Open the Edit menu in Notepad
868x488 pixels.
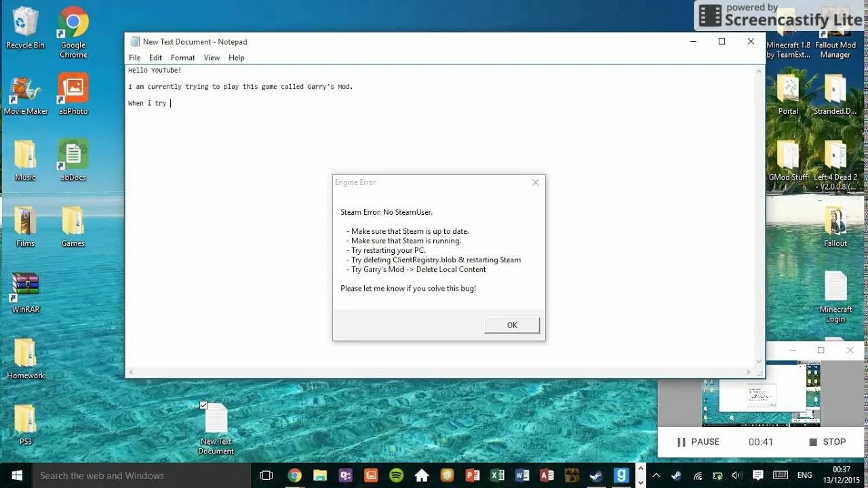coord(156,58)
